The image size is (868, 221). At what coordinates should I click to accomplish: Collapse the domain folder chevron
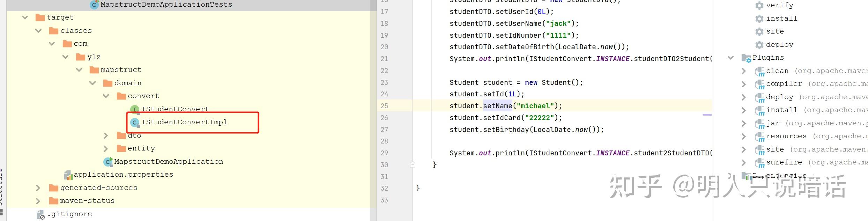click(92, 83)
